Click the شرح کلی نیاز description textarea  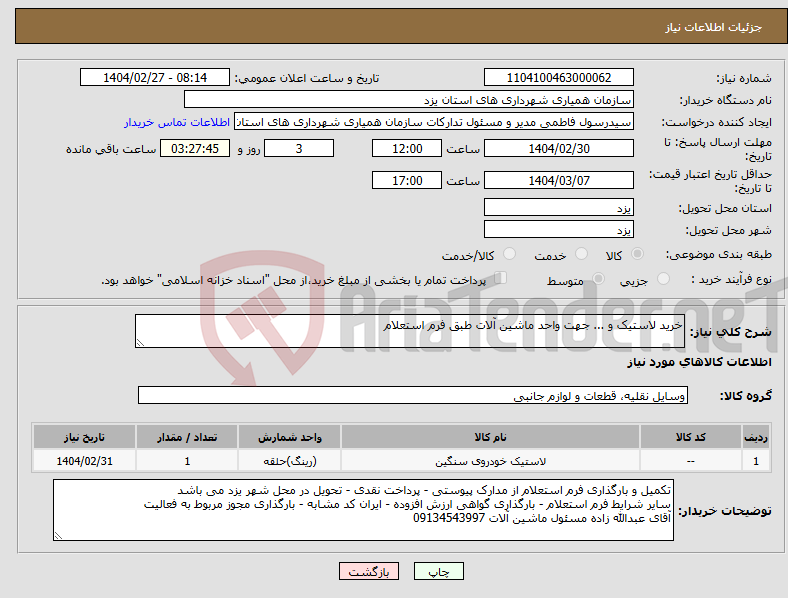click(410, 331)
